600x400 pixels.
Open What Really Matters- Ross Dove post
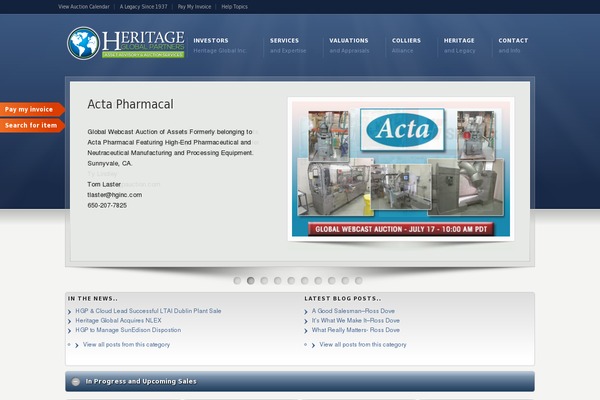pyautogui.click(x=356, y=330)
